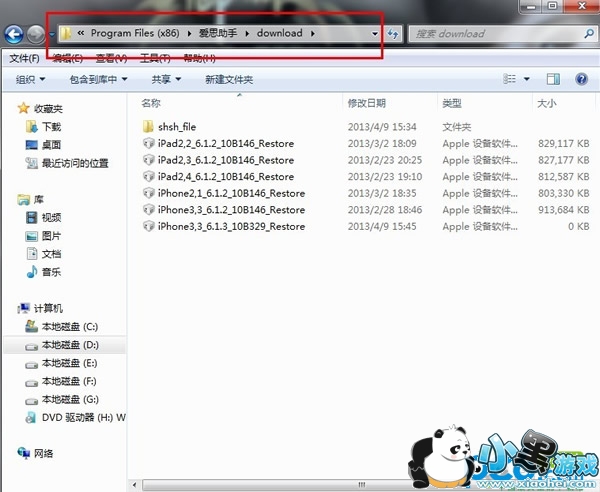Open the address bar history dropdown
This screenshot has width=600, height=492.
click(375, 34)
